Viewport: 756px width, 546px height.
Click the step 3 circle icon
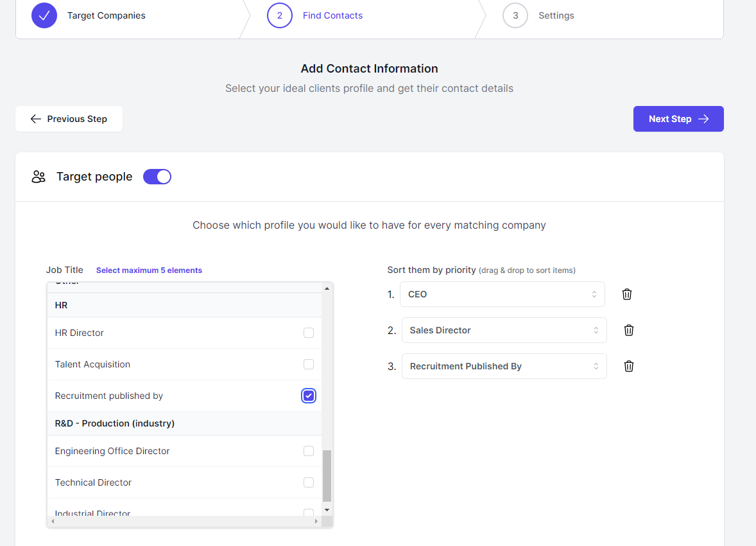click(x=515, y=15)
